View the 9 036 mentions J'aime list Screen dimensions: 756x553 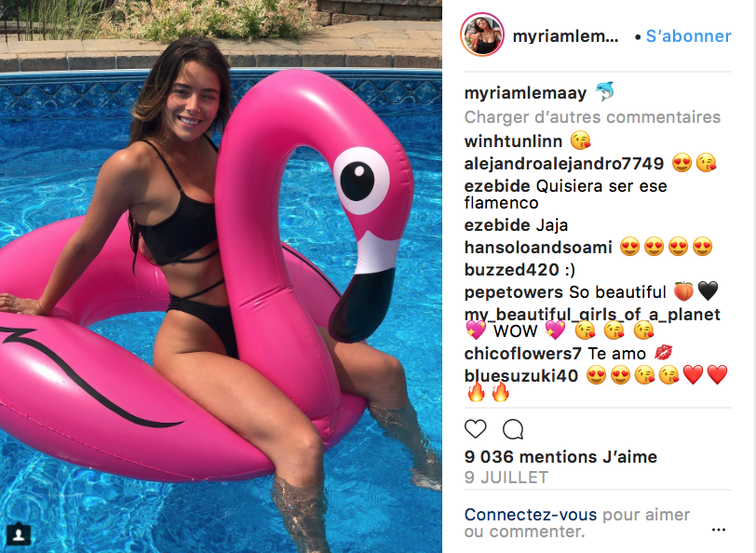click(x=560, y=456)
